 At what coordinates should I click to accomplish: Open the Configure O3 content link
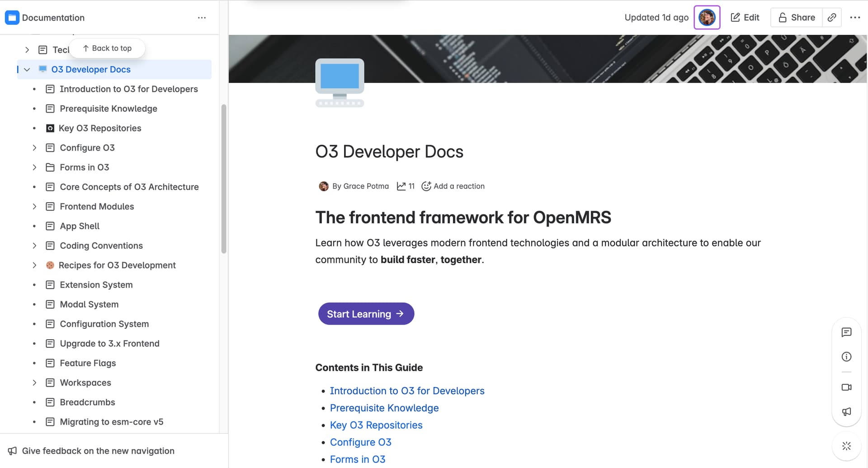click(361, 442)
